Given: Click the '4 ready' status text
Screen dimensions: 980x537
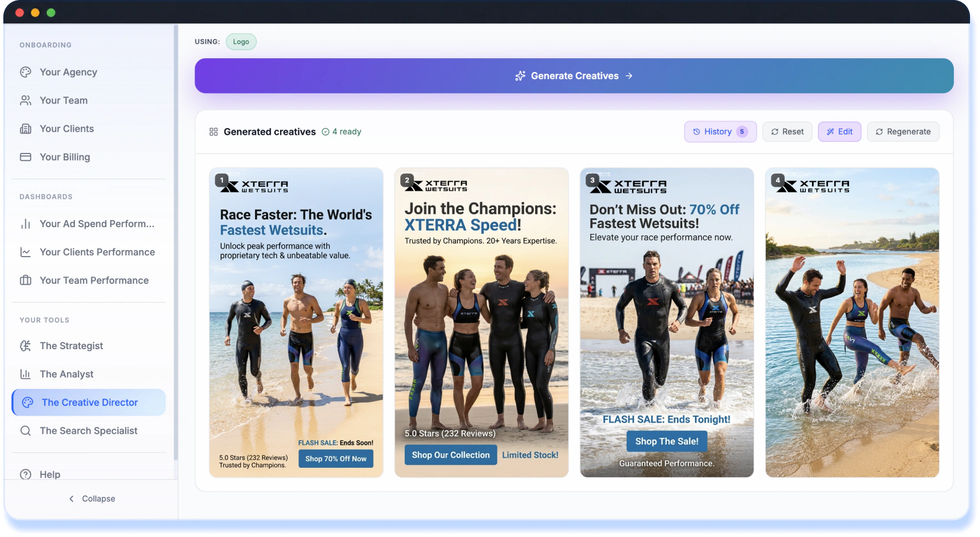Looking at the screenshot, I should 347,132.
